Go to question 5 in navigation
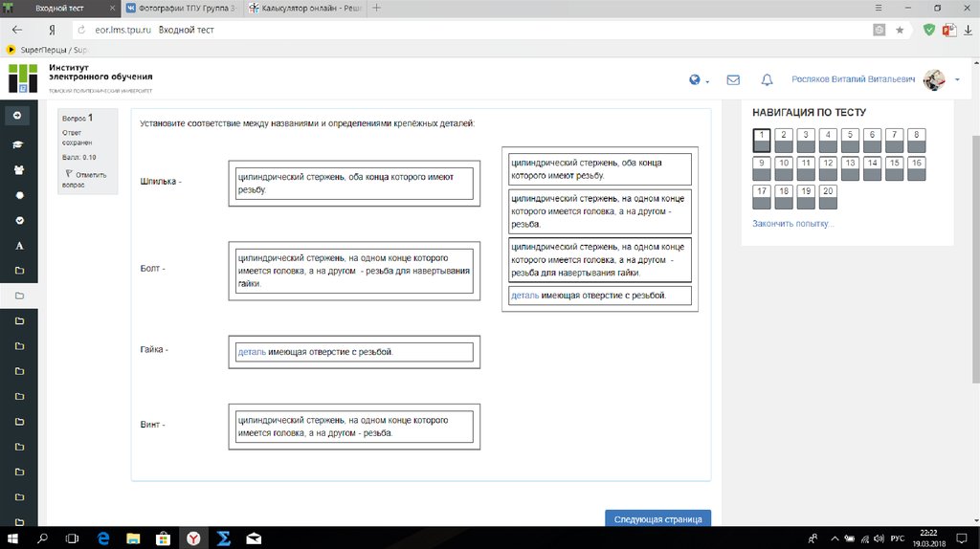 pos(850,141)
